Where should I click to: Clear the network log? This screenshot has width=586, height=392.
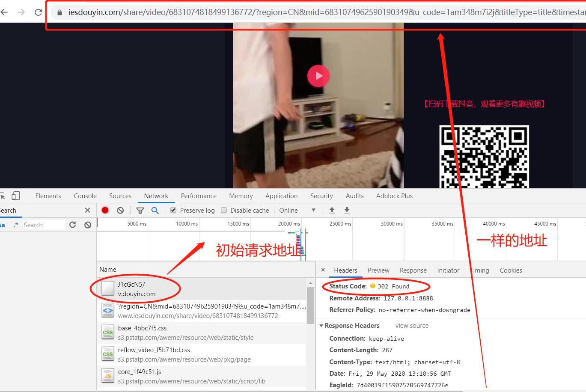[x=120, y=210]
